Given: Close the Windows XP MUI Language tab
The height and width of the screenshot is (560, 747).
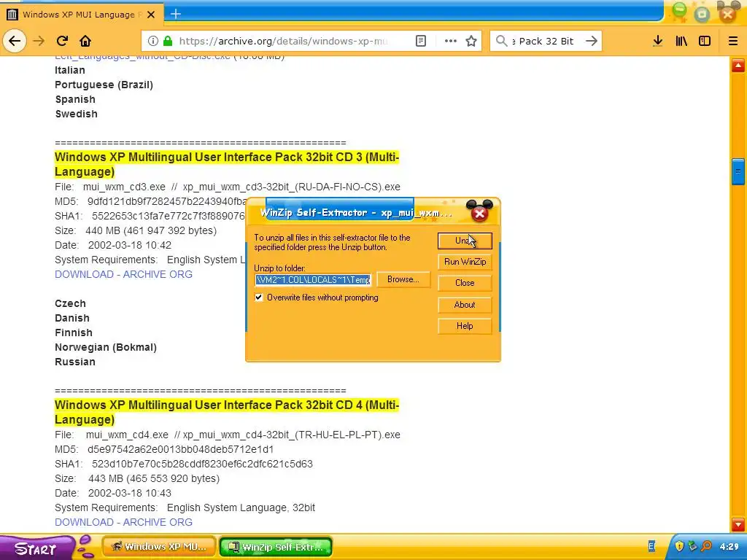Looking at the screenshot, I should (151, 15).
